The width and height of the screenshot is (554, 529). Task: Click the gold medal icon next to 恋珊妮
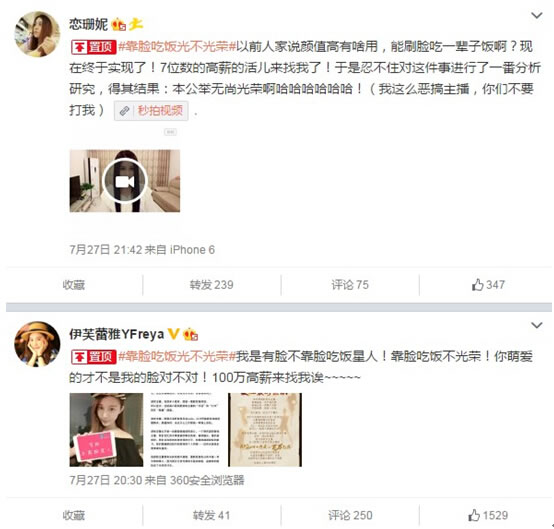point(136,24)
